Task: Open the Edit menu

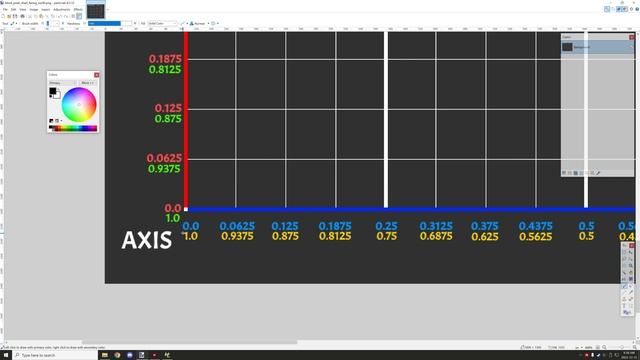Action: (x=13, y=9)
